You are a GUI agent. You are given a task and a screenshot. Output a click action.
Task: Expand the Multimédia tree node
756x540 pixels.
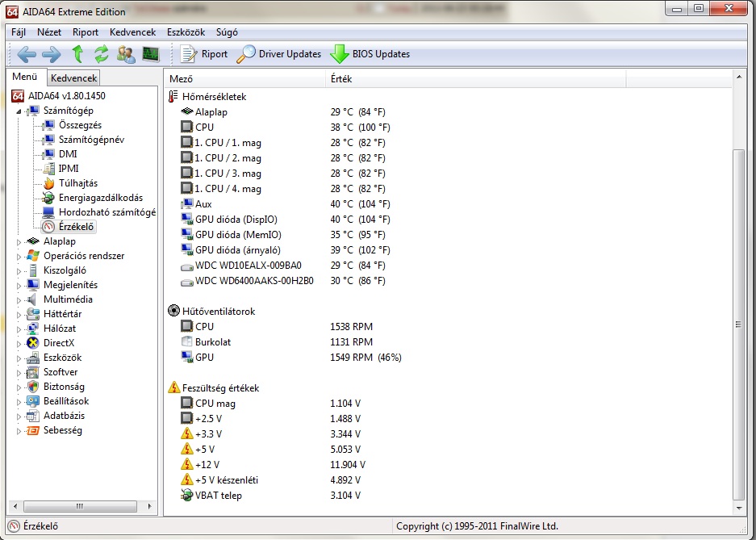(x=19, y=300)
